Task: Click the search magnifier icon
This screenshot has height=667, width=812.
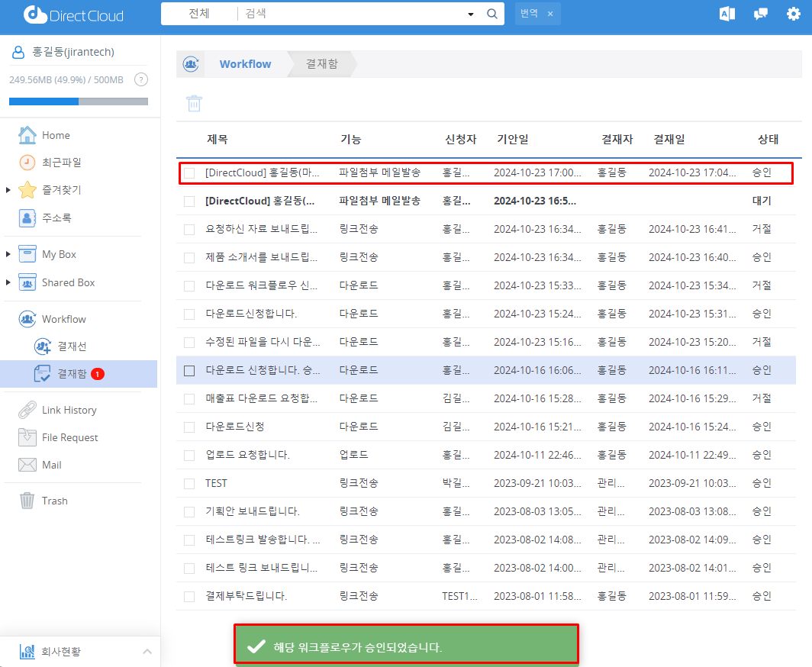Action: tap(492, 14)
